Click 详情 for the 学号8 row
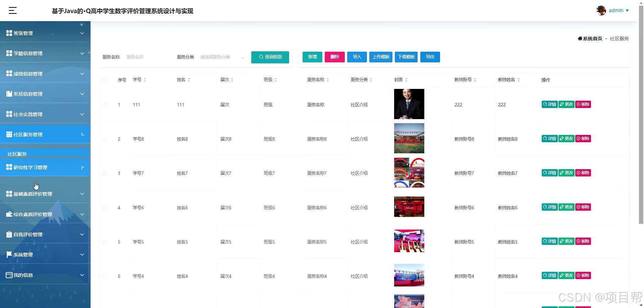The height and width of the screenshot is (308, 644). [x=549, y=139]
